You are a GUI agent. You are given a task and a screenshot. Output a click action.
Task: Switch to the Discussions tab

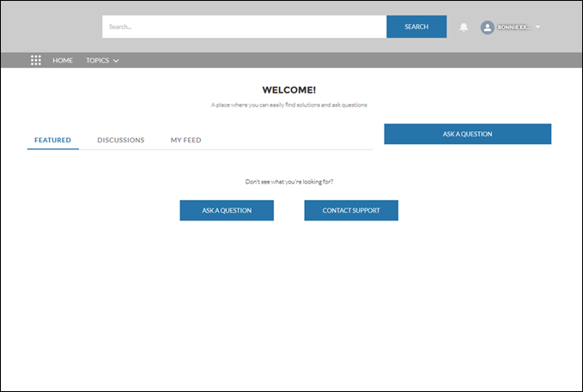(x=121, y=140)
